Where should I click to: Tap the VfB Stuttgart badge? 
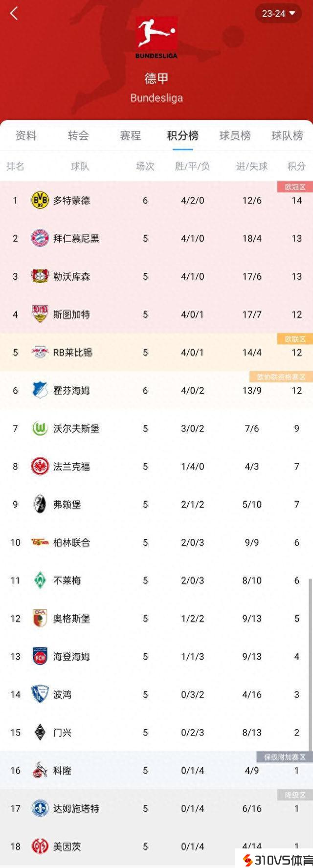[40, 314]
